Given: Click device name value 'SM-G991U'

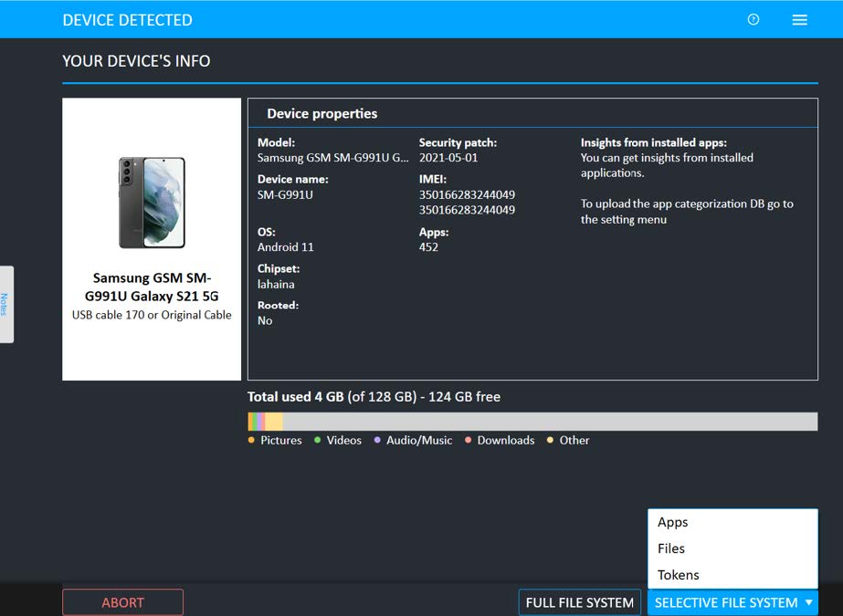Looking at the screenshot, I should click(x=285, y=194).
